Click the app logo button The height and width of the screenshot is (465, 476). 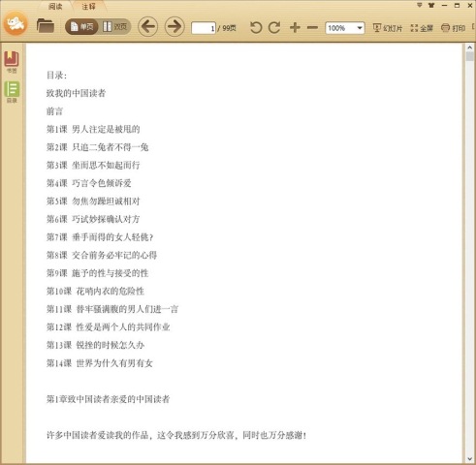click(x=16, y=23)
